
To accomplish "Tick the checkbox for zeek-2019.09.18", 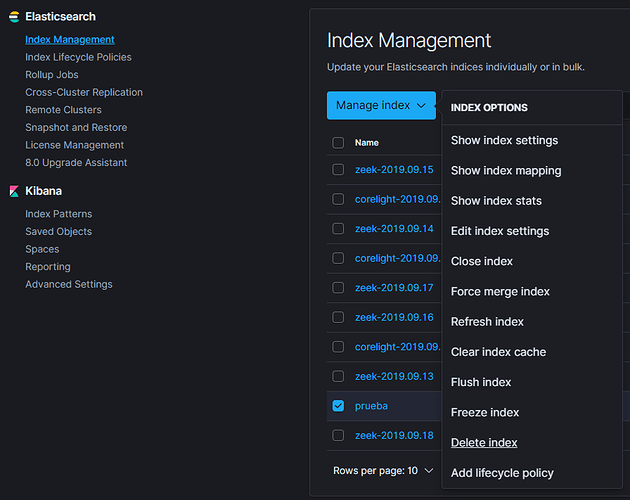I will point(338,435).
